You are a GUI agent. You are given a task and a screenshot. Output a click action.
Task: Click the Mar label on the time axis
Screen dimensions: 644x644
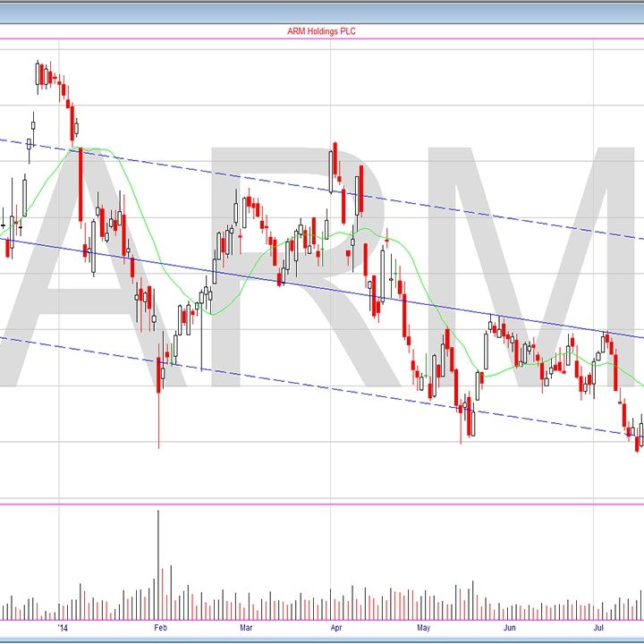(245, 628)
